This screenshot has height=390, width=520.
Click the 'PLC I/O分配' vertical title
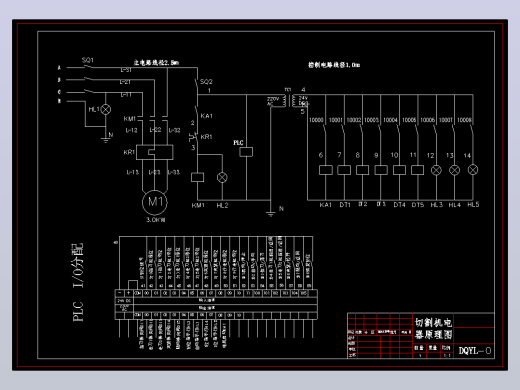coord(78,282)
